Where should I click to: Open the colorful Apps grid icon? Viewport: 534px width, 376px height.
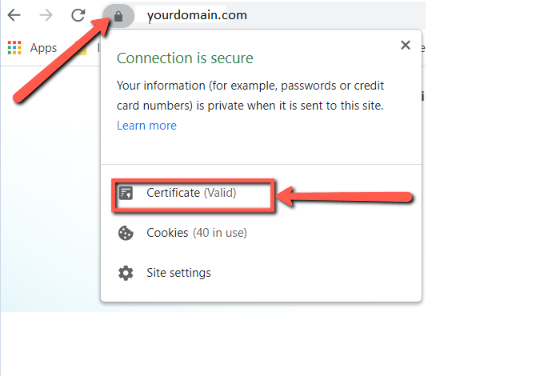[15, 48]
